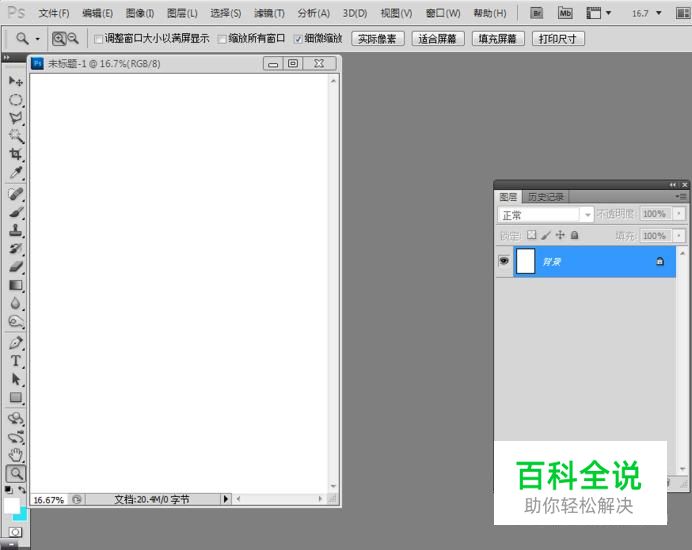Screen dimensions: 692x550
Task: Select the Hand tool
Action: pos(15,455)
